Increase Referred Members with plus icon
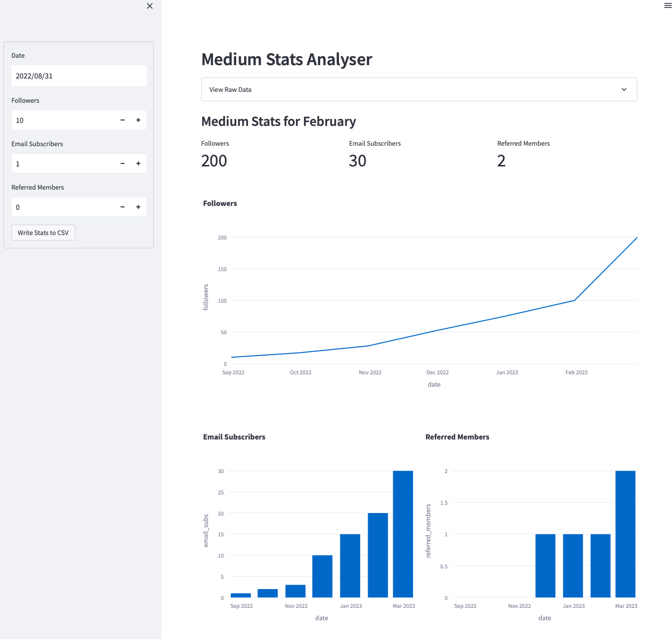The height and width of the screenshot is (639, 672). [138, 207]
